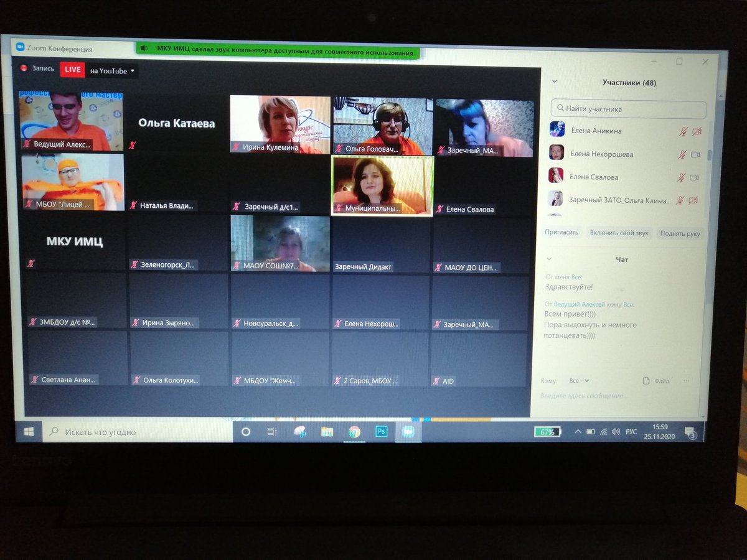
Task: Click the Заречный ЗАТО_Ольга muted microphone icon
Action: (681, 200)
